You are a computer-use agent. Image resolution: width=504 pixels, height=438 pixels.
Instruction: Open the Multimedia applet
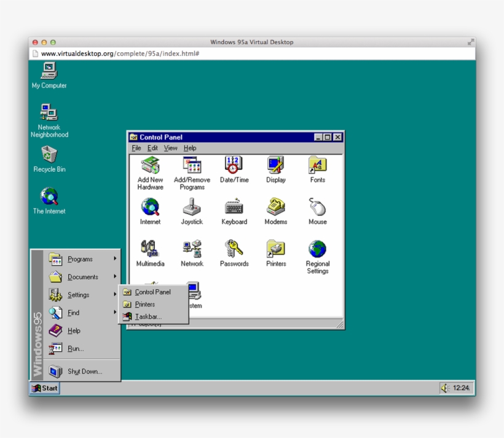150,253
